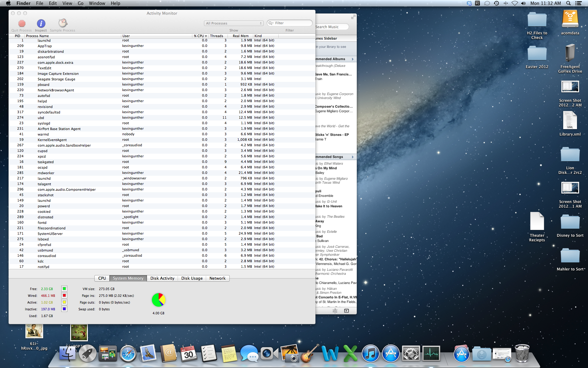This screenshot has width=588, height=368.
Task: Open the Trash from the Dock
Action: [x=522, y=353]
